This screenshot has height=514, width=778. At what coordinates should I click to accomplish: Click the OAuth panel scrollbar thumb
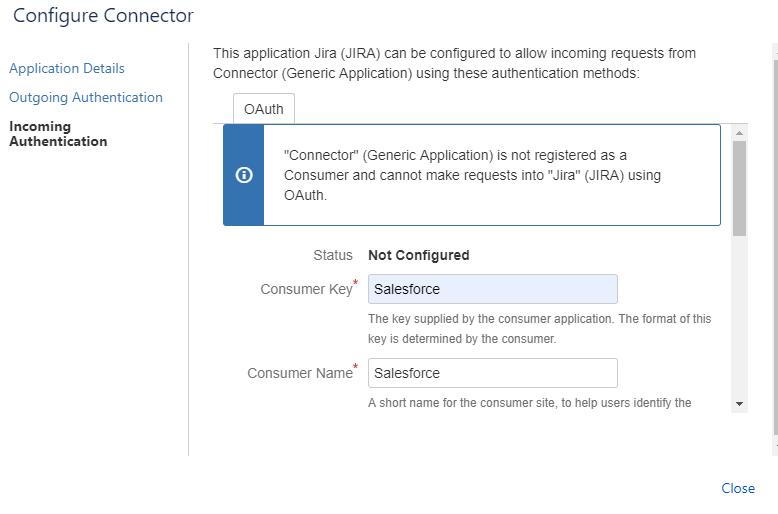(x=739, y=189)
